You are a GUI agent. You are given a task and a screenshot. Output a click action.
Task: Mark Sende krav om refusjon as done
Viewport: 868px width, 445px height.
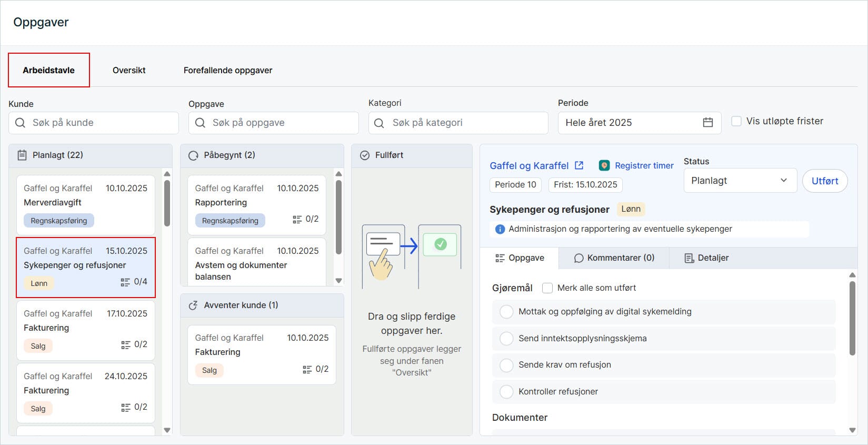506,365
